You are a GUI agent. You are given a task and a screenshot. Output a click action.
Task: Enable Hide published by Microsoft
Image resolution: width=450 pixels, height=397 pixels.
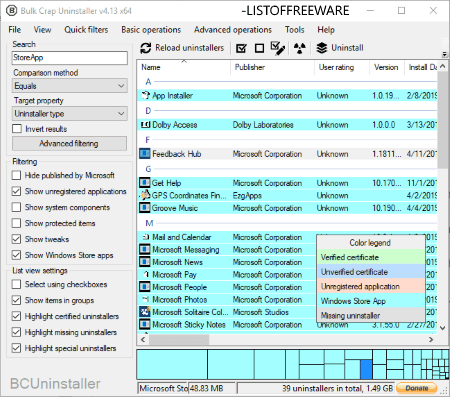(x=16, y=175)
